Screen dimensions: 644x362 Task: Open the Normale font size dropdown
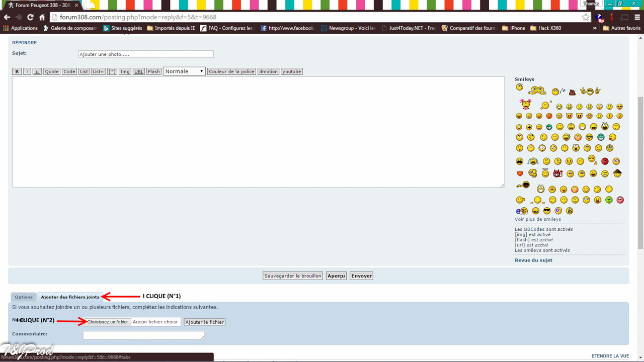click(184, 71)
